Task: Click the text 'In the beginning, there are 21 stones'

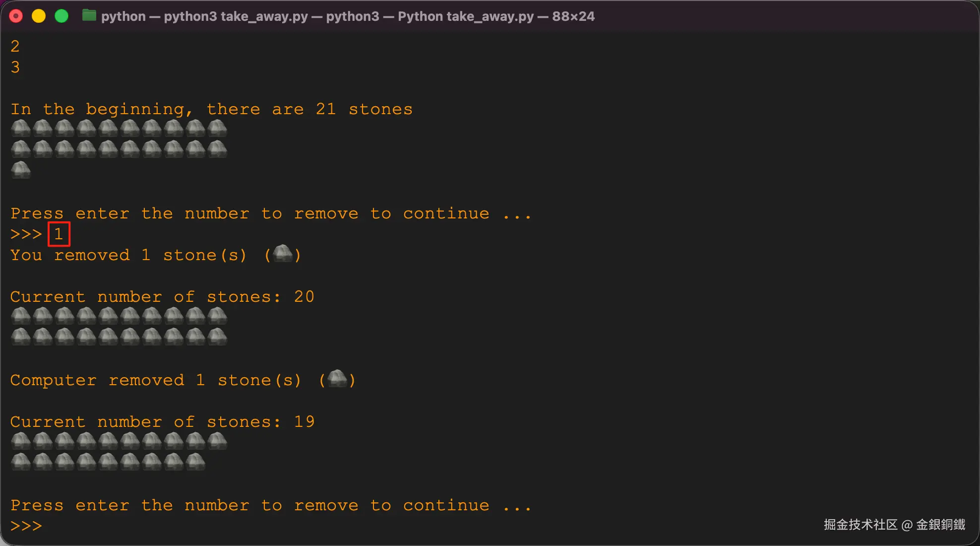Action: pyautogui.click(x=212, y=109)
